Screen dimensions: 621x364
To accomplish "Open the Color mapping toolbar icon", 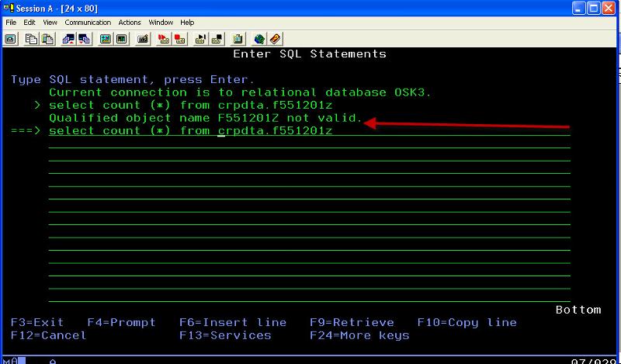I will [x=122, y=39].
